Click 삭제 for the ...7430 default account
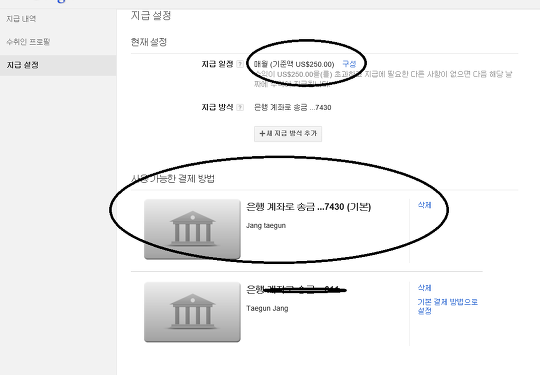 pyautogui.click(x=424, y=205)
